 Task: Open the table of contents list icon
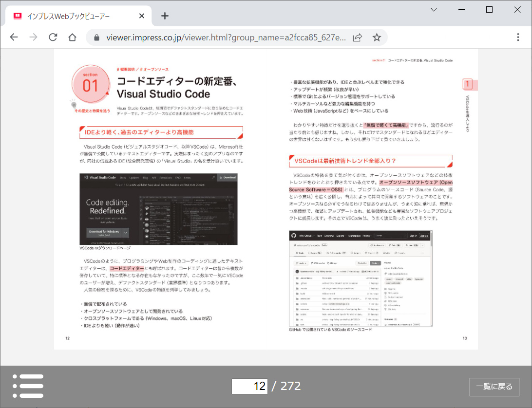28,386
